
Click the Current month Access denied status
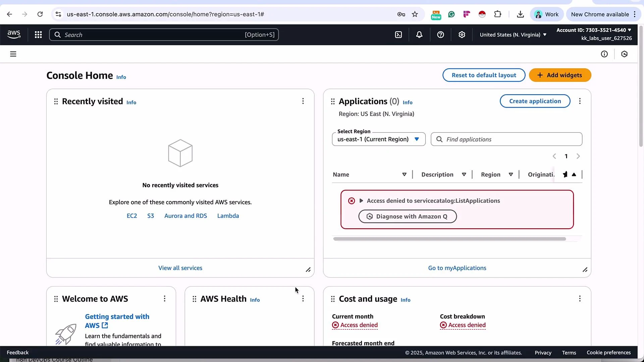tap(355, 325)
